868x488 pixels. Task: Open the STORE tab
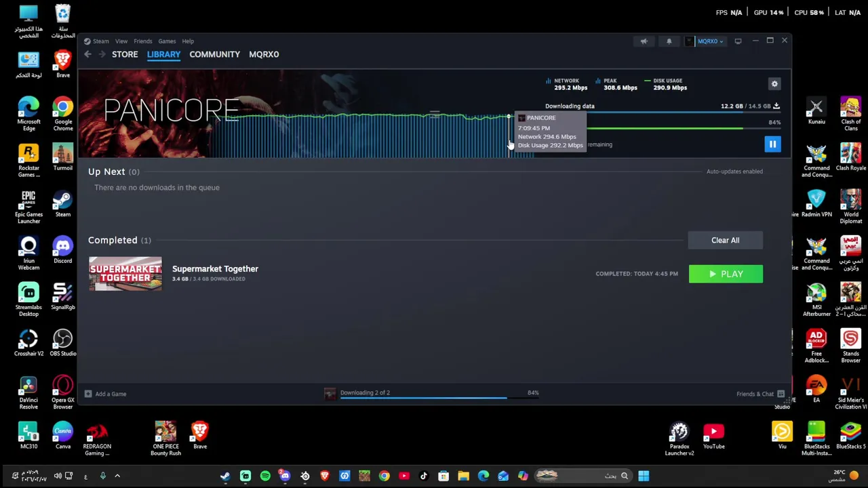[x=125, y=54]
